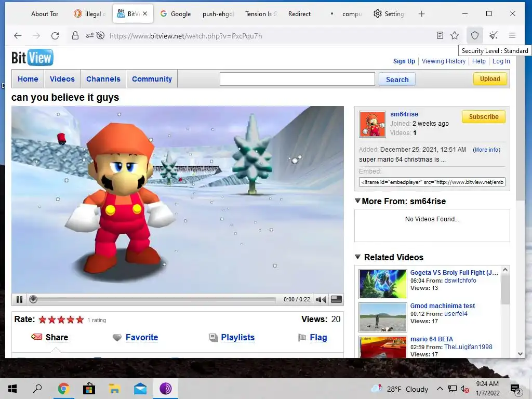
Task: Open the Playlists link
Action: coord(237,337)
